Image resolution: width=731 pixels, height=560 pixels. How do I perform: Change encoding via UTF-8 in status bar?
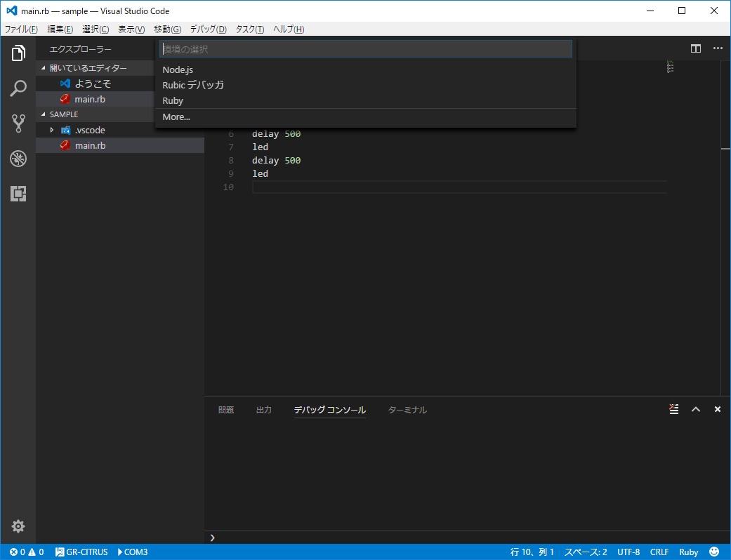[x=628, y=552]
